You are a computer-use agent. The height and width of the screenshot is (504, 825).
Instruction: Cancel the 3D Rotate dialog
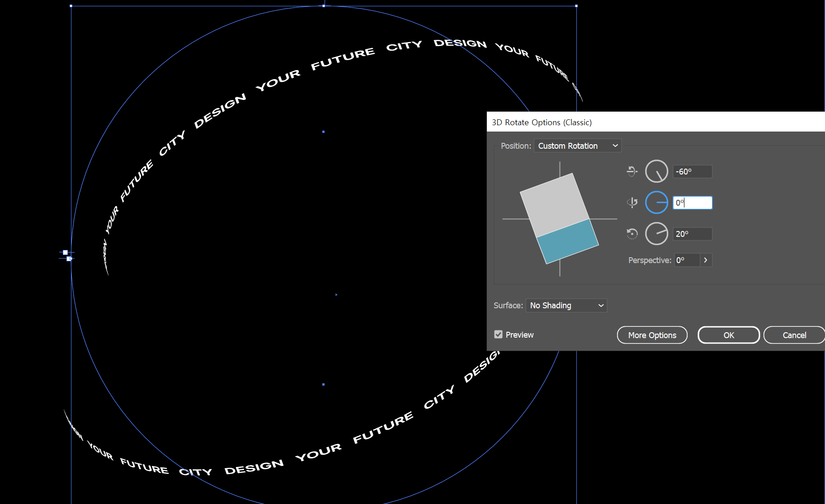794,335
